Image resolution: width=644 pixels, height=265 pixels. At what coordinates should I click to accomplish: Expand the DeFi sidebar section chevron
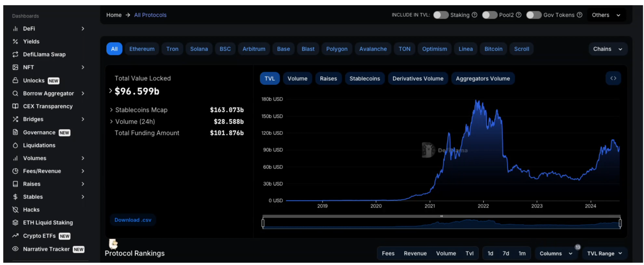point(83,29)
